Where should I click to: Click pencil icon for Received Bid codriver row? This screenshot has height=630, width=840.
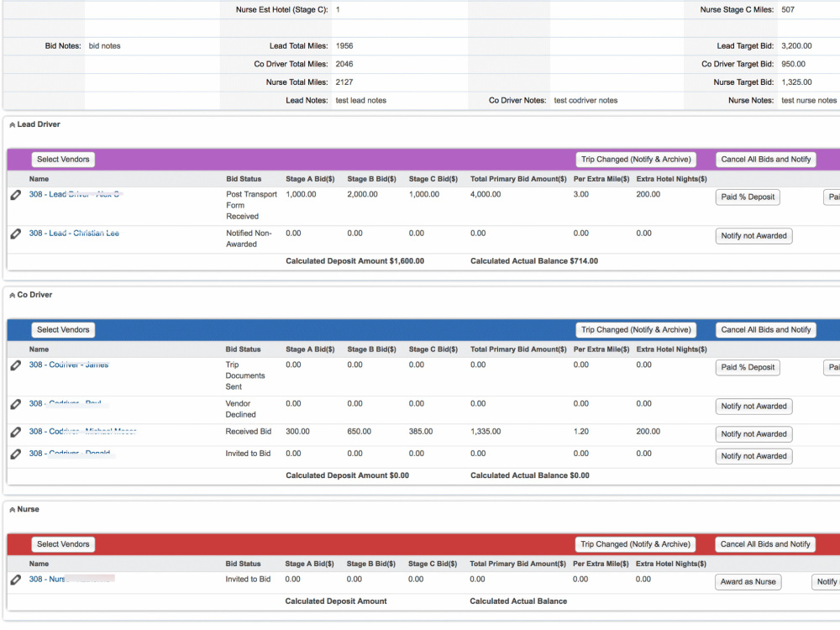[16, 432]
